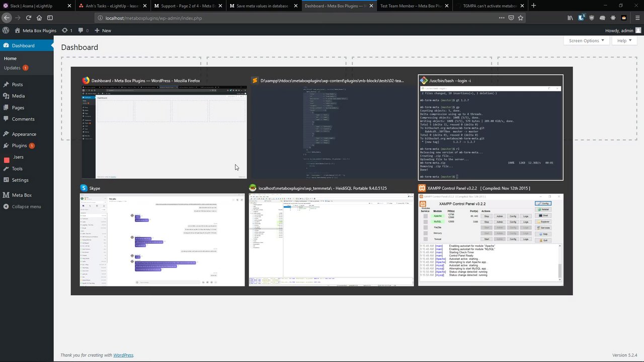Click the Firefox icon in the task switcher

coord(86,80)
